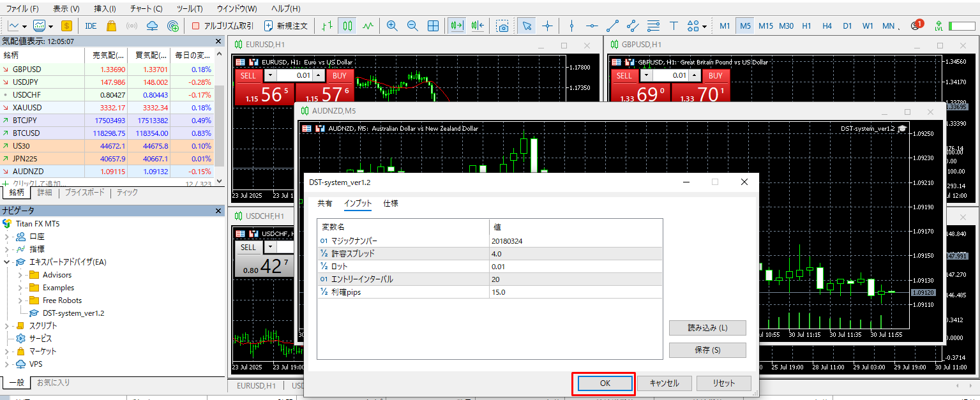
Task: Select the horizontal line drawing tool
Action: coord(592,26)
